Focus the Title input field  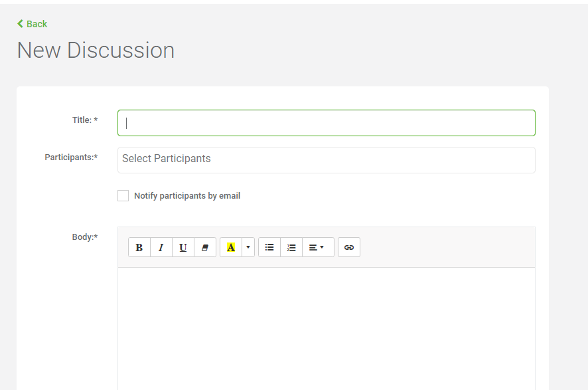[x=327, y=123]
